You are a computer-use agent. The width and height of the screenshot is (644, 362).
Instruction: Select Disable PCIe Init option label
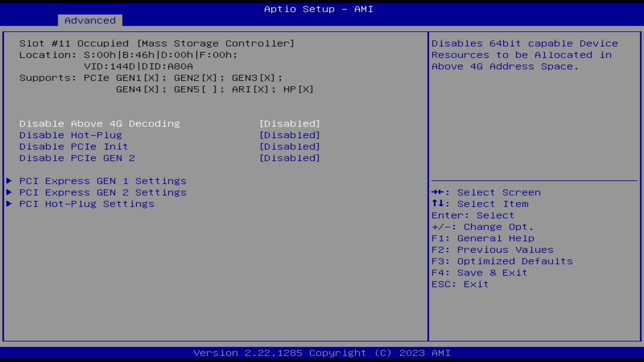click(x=74, y=147)
